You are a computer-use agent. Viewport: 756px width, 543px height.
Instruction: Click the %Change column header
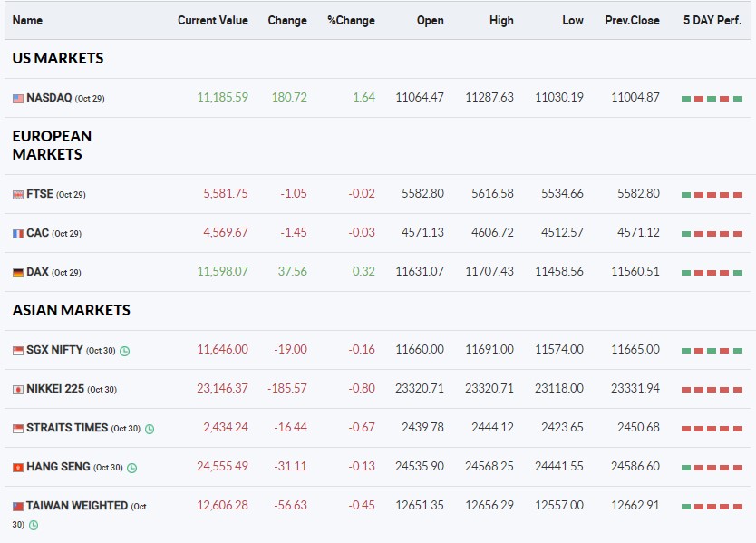click(x=351, y=20)
